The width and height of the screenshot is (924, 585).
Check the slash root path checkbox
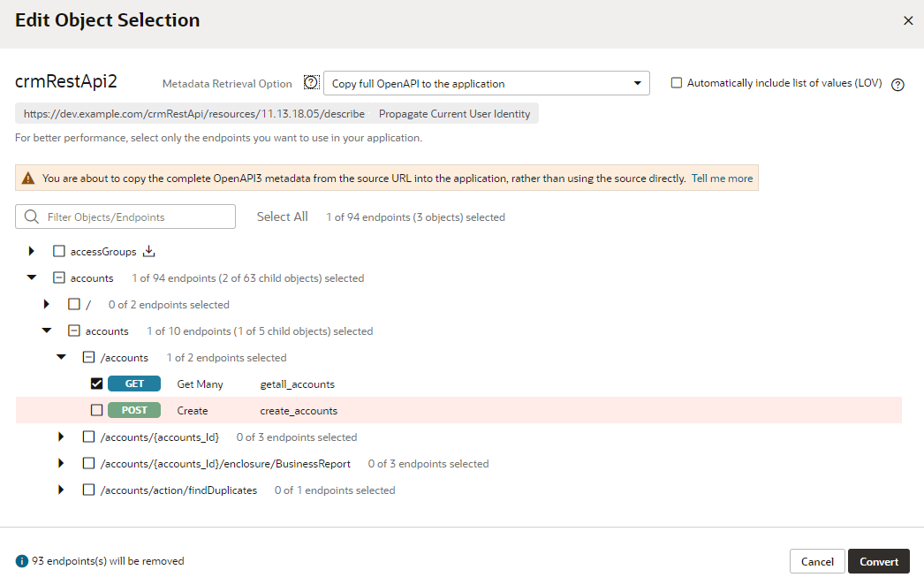coord(73,304)
